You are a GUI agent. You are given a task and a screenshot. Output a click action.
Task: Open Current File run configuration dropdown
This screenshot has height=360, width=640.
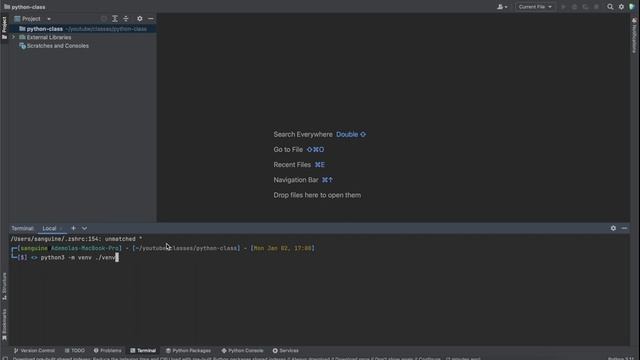click(535, 7)
